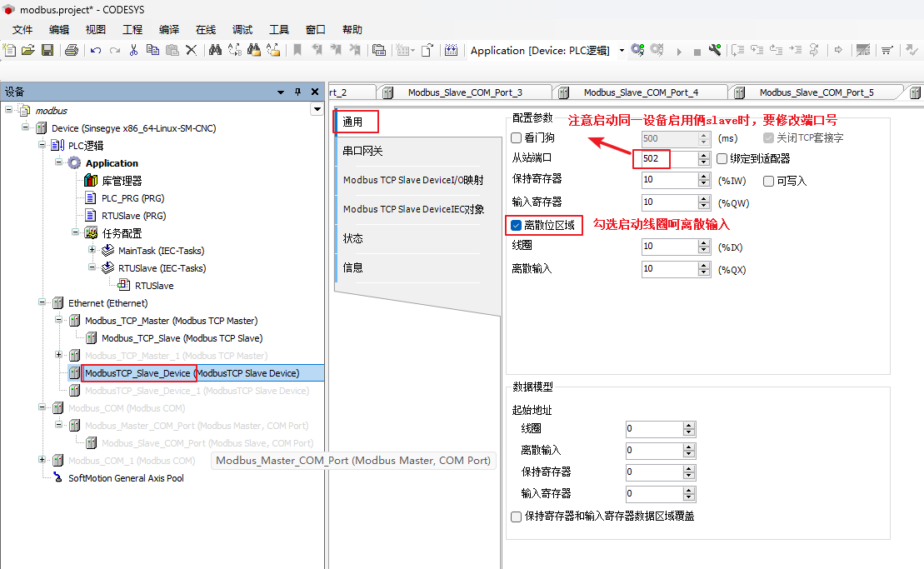This screenshot has width=924, height=569.
Task: Click the Print toolbar icon
Action: point(72,50)
